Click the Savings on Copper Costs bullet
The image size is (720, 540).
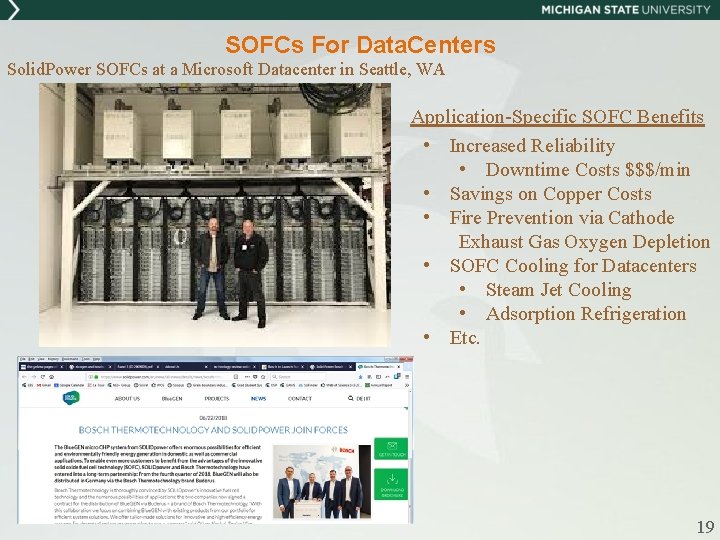[x=551, y=193]
